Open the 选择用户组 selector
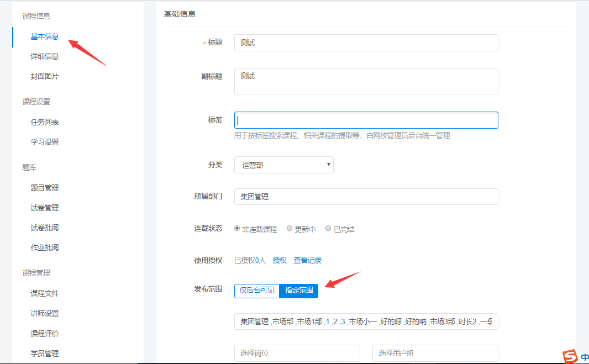589x364 pixels. pos(435,353)
